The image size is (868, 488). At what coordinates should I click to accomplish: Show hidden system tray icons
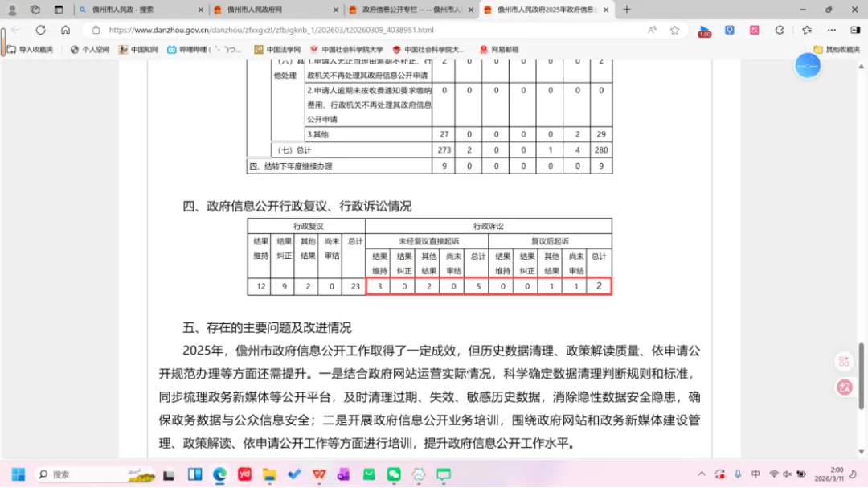click(x=702, y=474)
